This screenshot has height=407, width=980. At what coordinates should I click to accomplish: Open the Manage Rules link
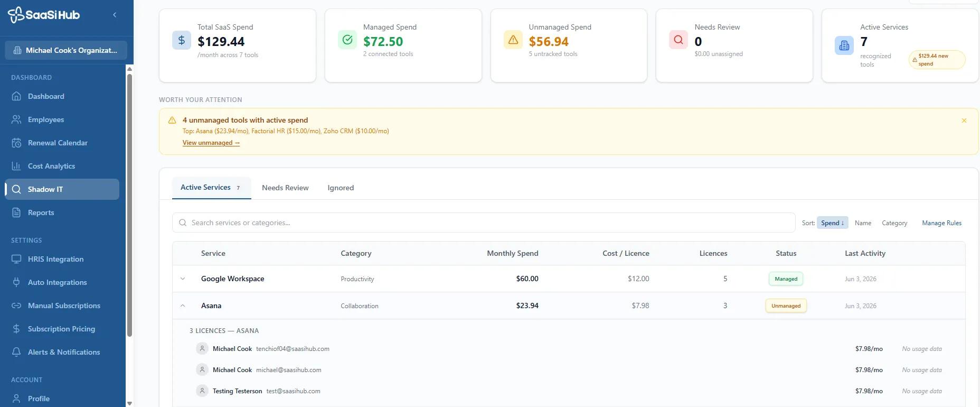coord(941,223)
